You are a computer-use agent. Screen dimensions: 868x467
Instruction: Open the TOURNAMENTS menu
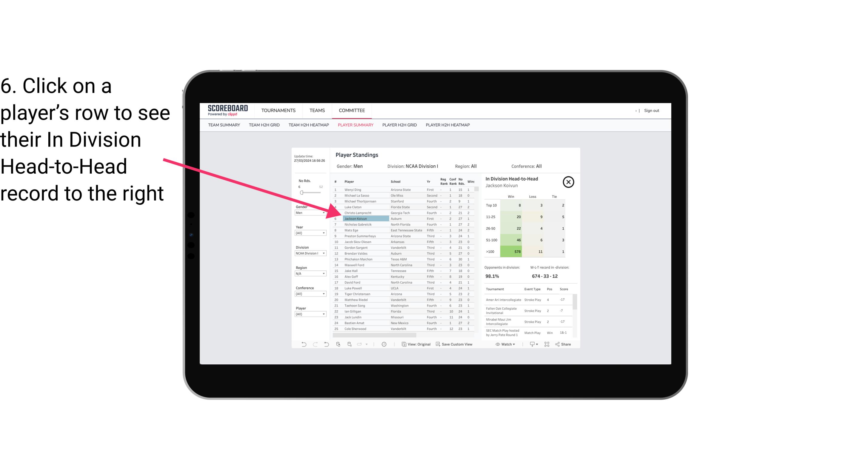pos(278,110)
